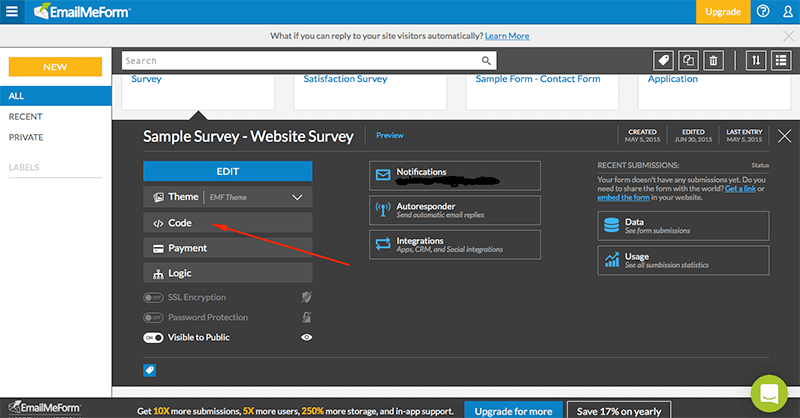800x418 pixels.
Task: Click the Data database icon
Action: pyautogui.click(x=611, y=225)
